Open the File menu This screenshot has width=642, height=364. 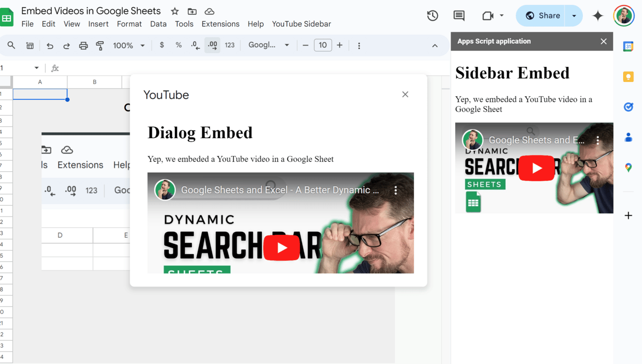point(28,24)
